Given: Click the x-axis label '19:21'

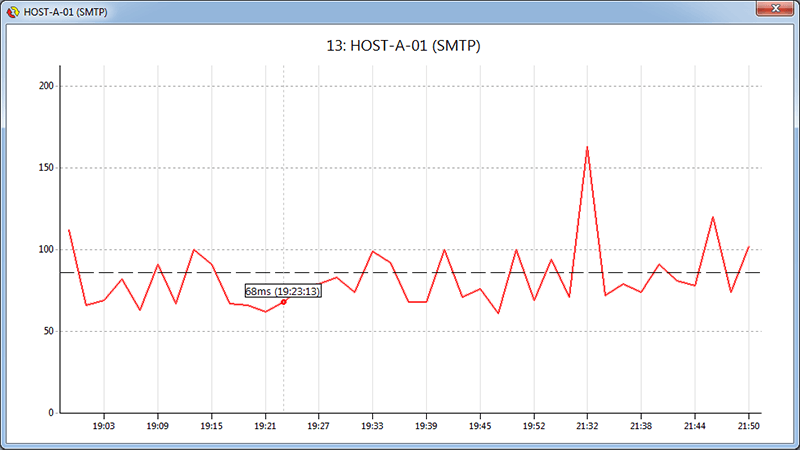Looking at the screenshot, I should 265,426.
